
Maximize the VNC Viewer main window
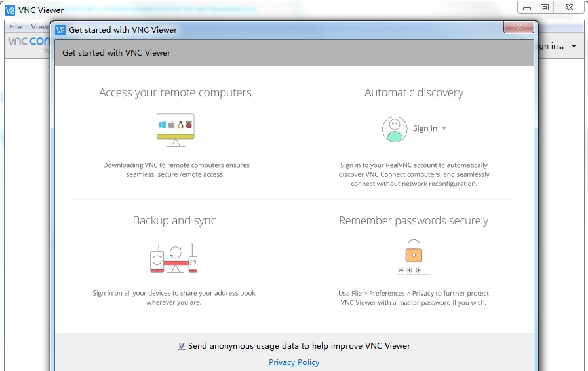pyautogui.click(x=545, y=7)
